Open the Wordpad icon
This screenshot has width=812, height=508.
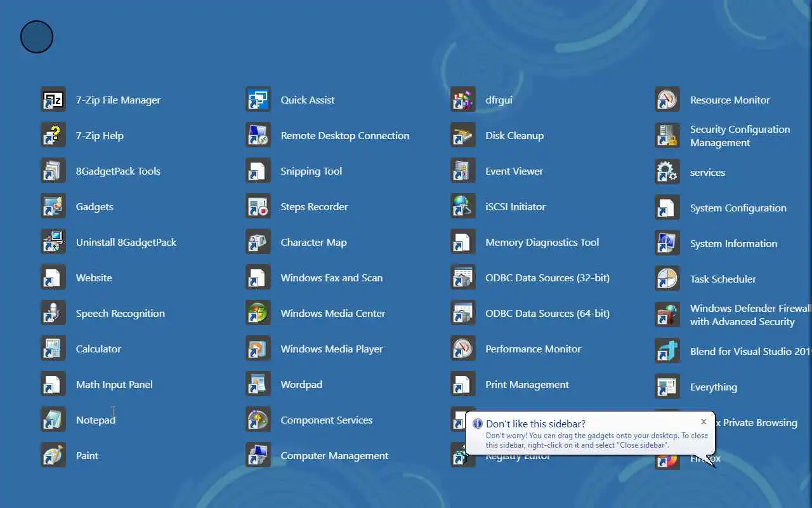point(258,384)
